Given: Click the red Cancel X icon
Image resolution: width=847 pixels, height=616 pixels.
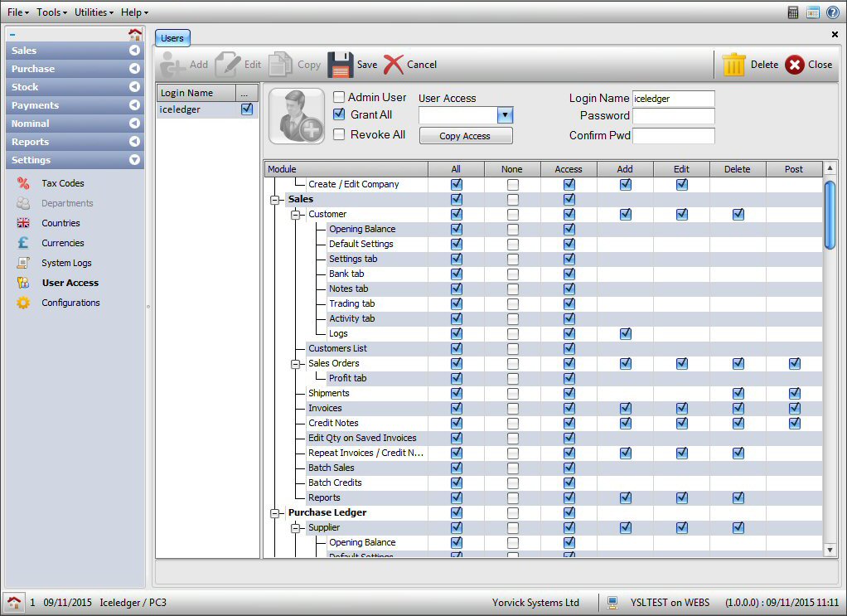Looking at the screenshot, I should [394, 65].
